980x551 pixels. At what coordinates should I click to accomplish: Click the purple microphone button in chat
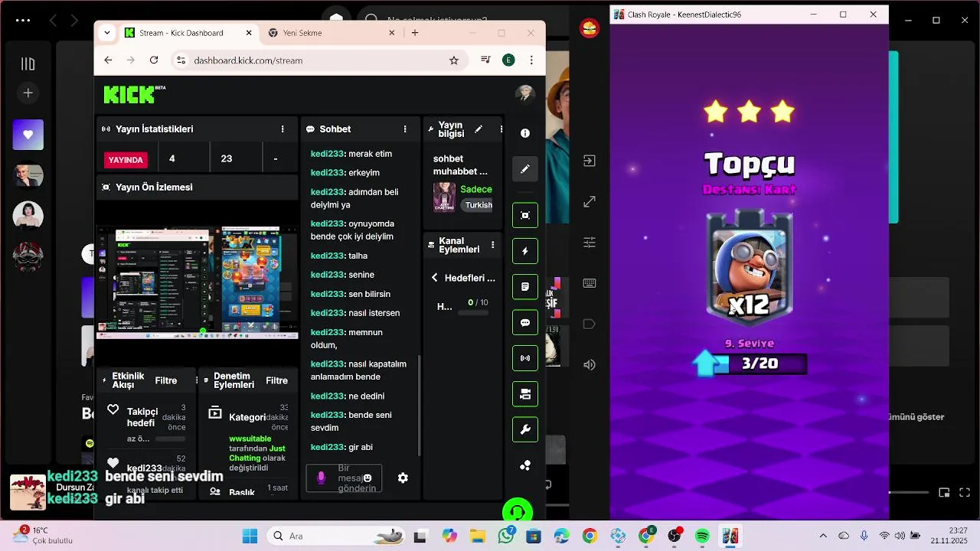tap(321, 478)
